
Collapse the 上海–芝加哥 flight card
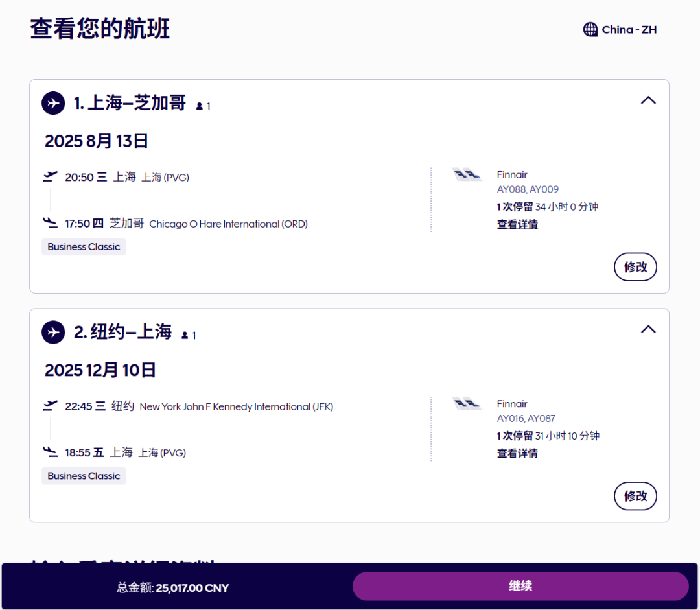[x=648, y=100]
